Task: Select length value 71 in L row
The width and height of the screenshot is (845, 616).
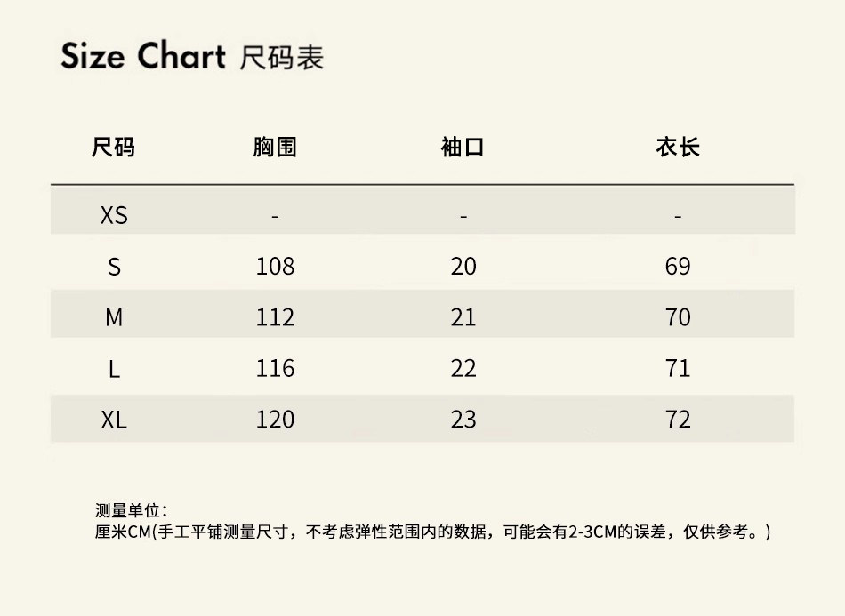Action: [678, 369]
